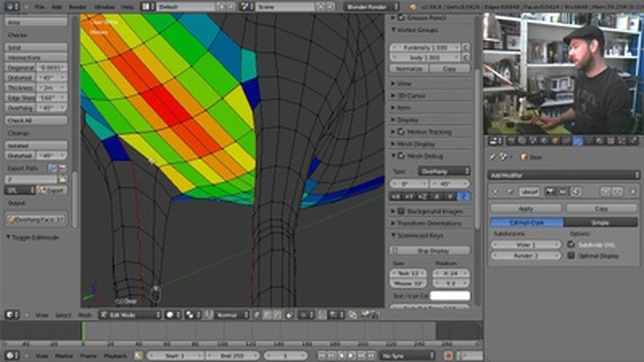The image size is (644, 362).
Task: Enable the Optimal Display checkbox
Action: [x=571, y=255]
